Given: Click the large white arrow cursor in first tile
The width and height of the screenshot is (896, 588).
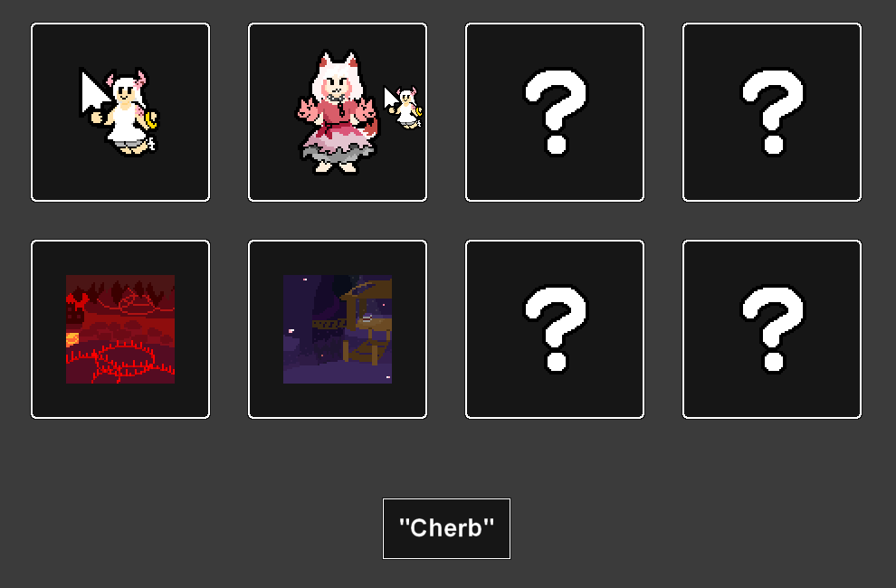Looking at the screenshot, I should click(x=93, y=92).
